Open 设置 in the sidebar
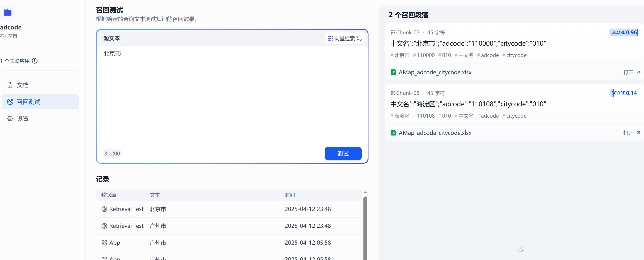644x260 pixels. (23, 119)
